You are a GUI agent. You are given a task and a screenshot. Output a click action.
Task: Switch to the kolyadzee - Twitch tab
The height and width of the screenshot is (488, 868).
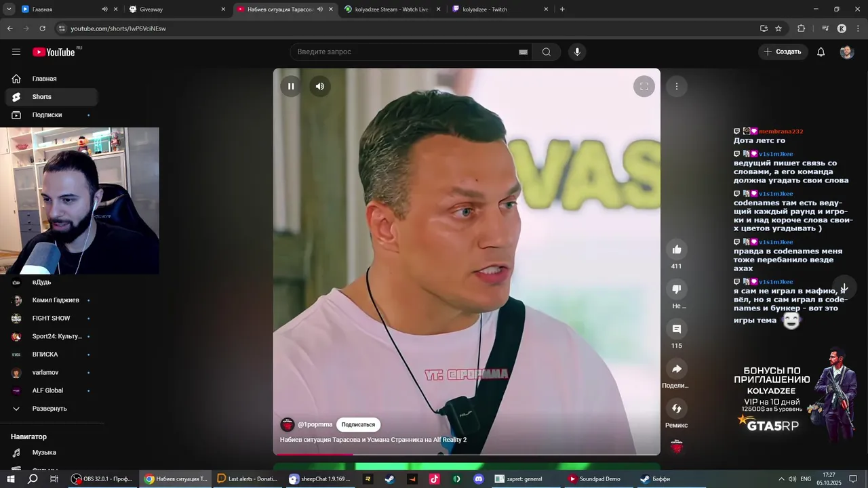(499, 9)
